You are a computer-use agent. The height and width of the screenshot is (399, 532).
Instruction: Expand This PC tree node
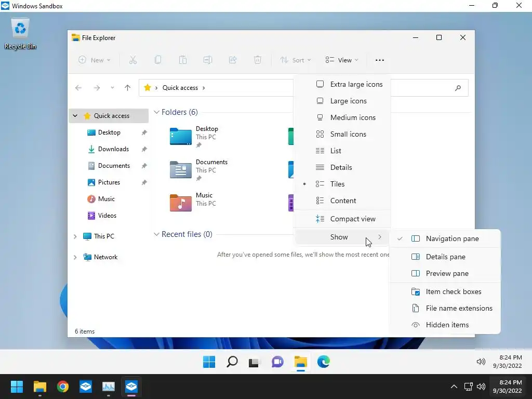[x=75, y=236]
